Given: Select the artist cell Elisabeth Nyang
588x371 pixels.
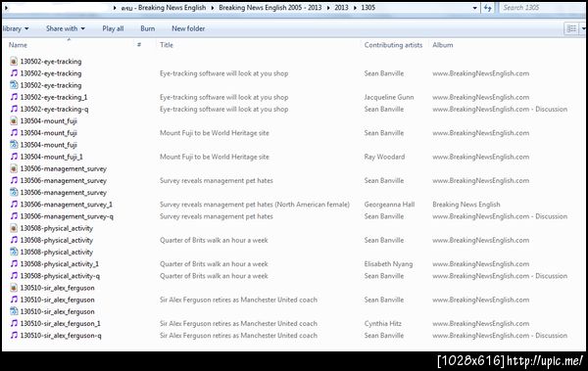Looking at the screenshot, I should [x=388, y=264].
